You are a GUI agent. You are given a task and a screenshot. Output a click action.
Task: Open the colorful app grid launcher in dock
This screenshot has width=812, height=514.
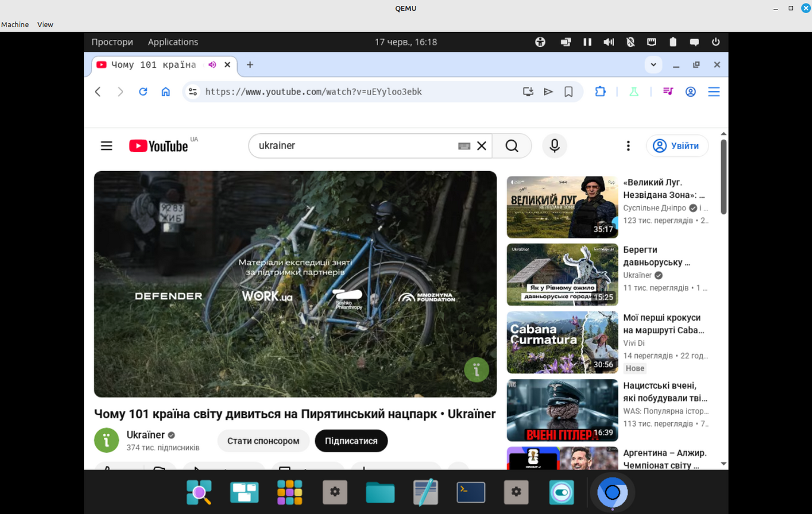pyautogui.click(x=289, y=492)
